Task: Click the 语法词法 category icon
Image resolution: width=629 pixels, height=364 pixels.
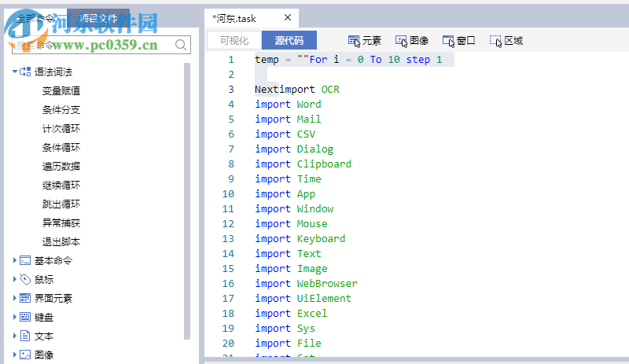Action: 25,72
